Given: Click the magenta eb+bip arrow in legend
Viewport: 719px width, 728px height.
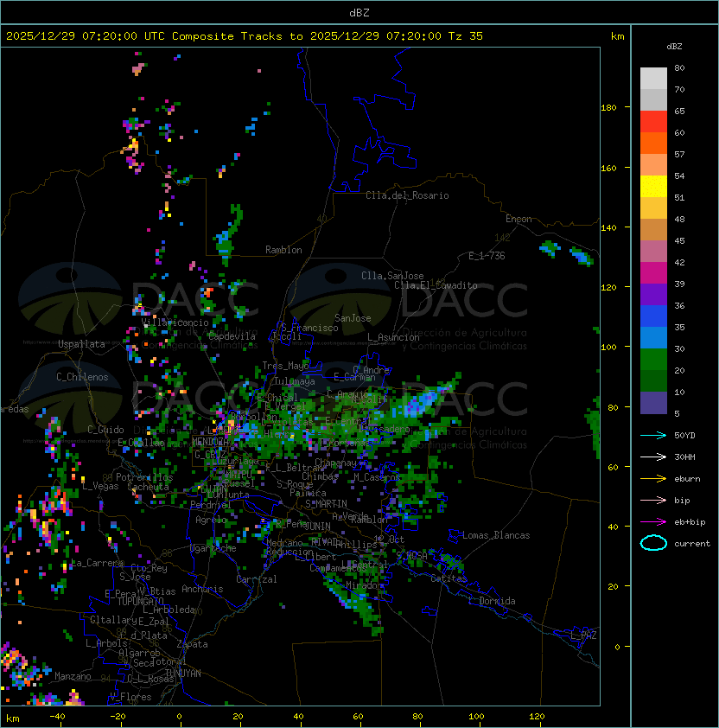Looking at the screenshot, I should [x=653, y=522].
